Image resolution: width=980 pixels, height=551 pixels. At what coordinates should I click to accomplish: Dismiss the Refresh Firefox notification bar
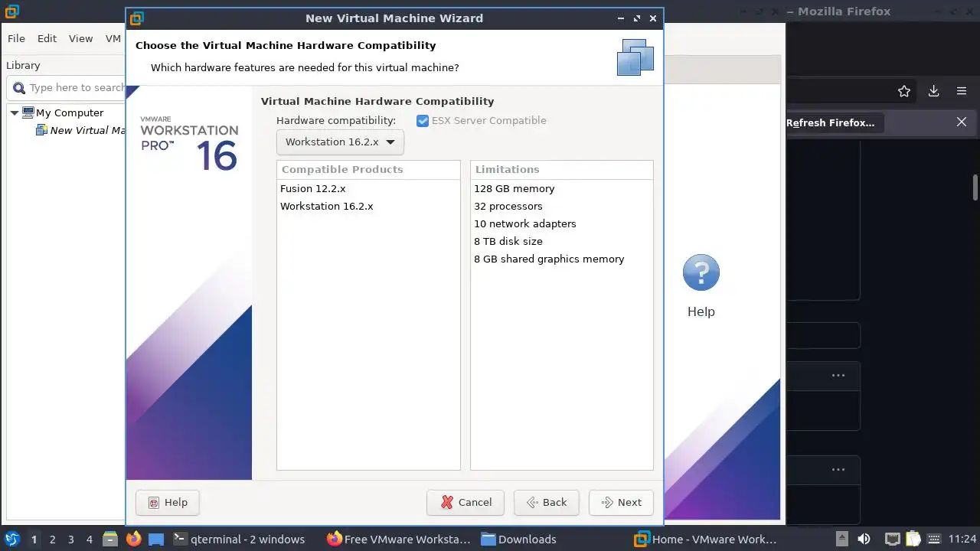pos(962,122)
